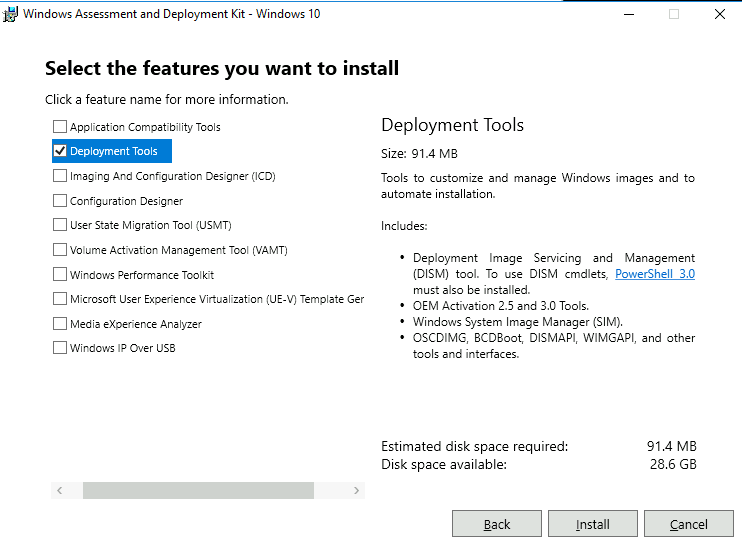Check the Windows IP Over USB box
Screen dimensions: 742x547
(x=60, y=348)
